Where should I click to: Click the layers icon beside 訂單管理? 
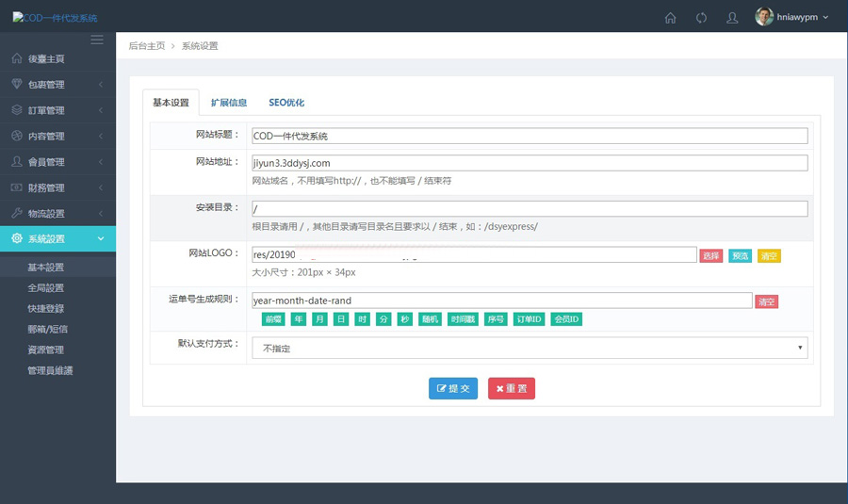coord(17,110)
